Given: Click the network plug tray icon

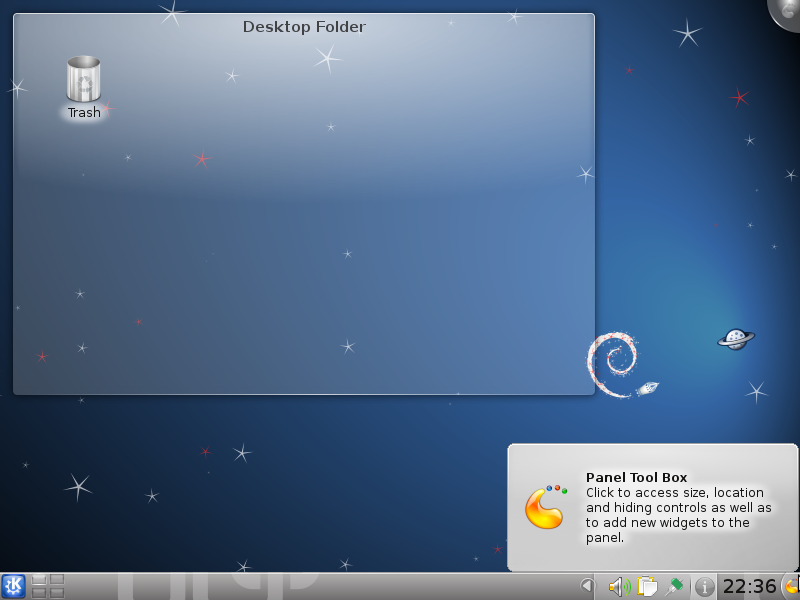Looking at the screenshot, I should 674,586.
